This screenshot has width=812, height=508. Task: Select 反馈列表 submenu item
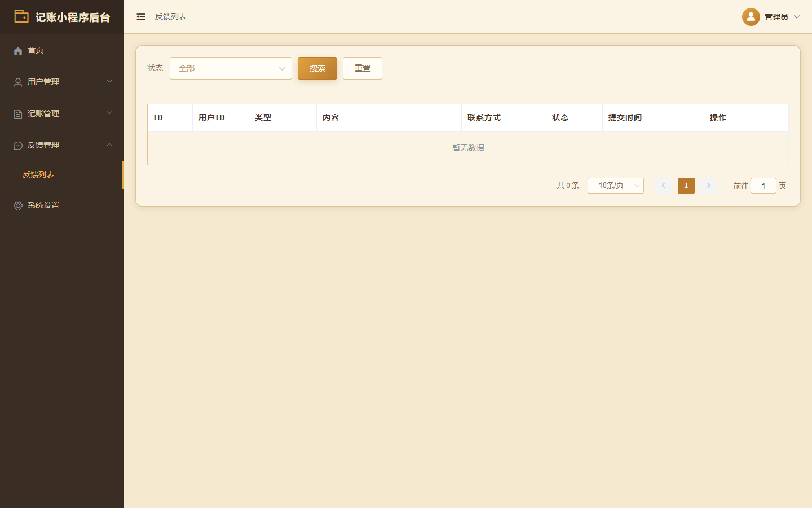(62, 174)
